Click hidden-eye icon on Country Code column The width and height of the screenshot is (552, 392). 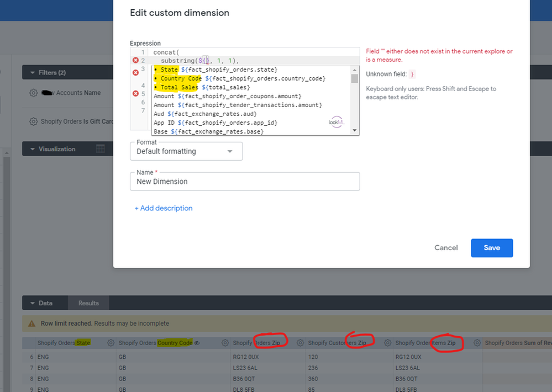point(197,343)
